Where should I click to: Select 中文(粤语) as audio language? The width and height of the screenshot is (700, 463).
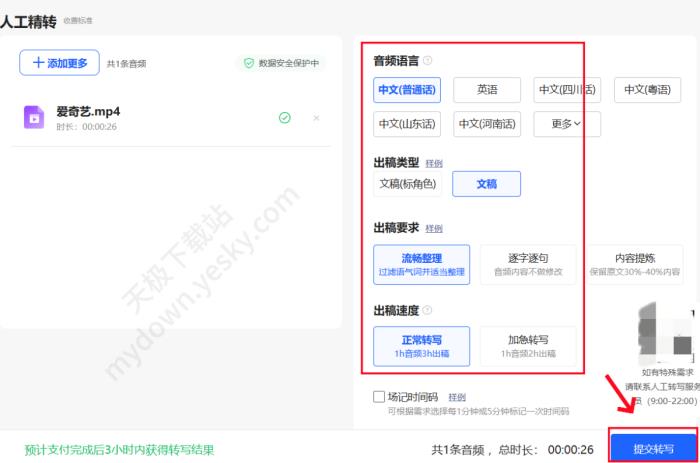pyautogui.click(x=647, y=90)
